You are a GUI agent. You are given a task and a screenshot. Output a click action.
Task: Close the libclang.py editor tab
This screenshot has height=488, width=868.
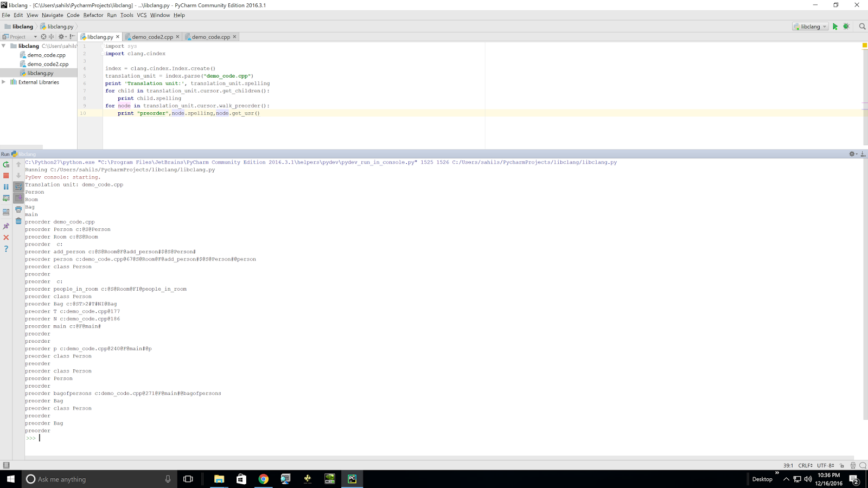[x=118, y=37]
